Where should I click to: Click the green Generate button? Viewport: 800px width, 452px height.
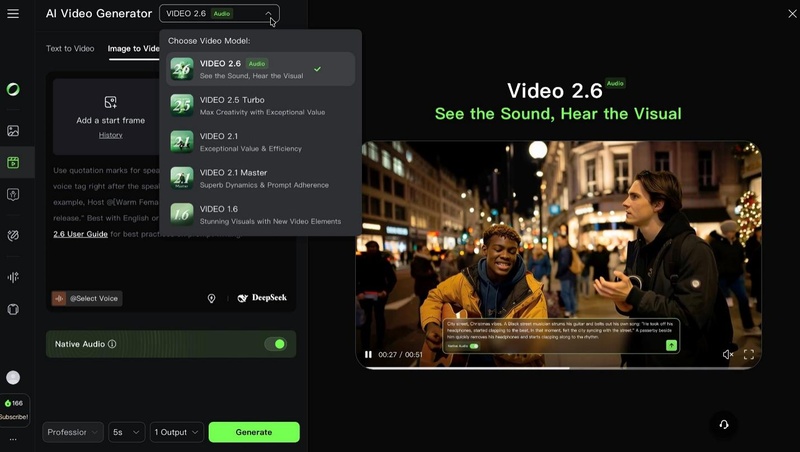tap(254, 432)
